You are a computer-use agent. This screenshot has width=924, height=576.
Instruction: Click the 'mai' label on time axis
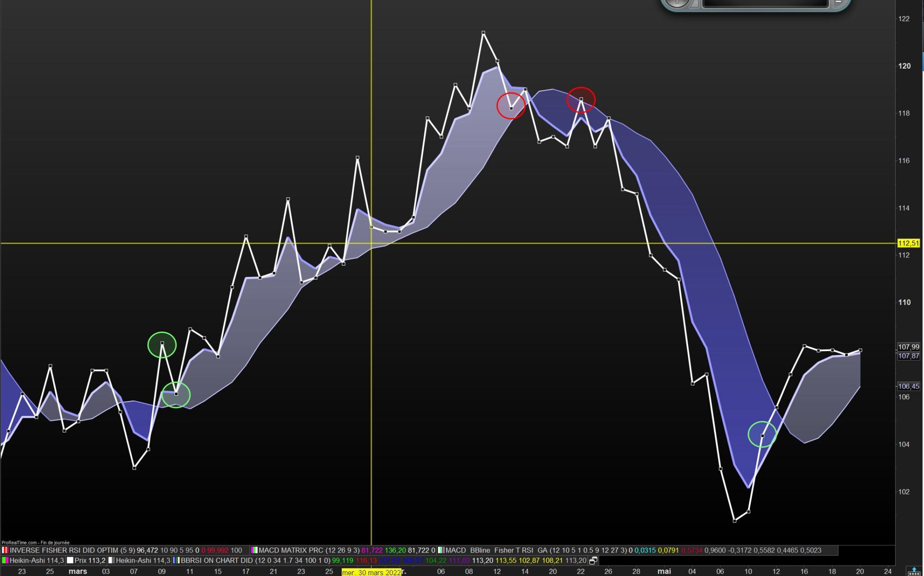[x=664, y=571]
